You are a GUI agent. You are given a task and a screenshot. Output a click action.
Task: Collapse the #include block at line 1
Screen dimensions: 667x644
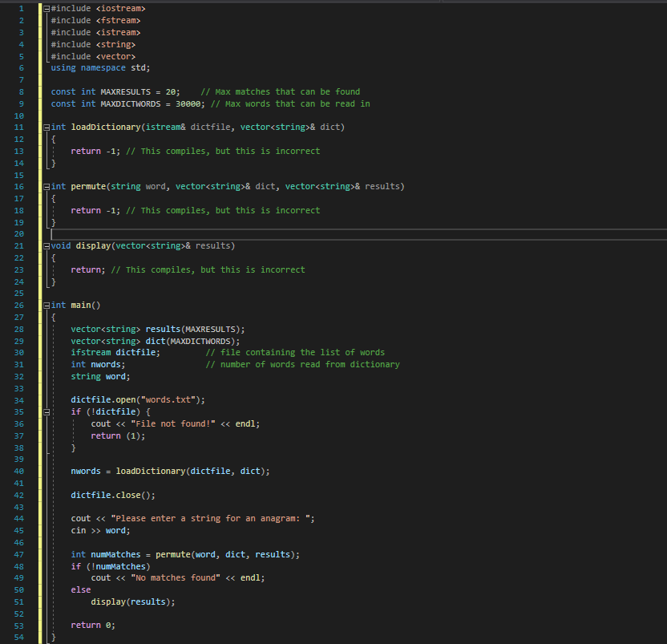pyautogui.click(x=46, y=9)
